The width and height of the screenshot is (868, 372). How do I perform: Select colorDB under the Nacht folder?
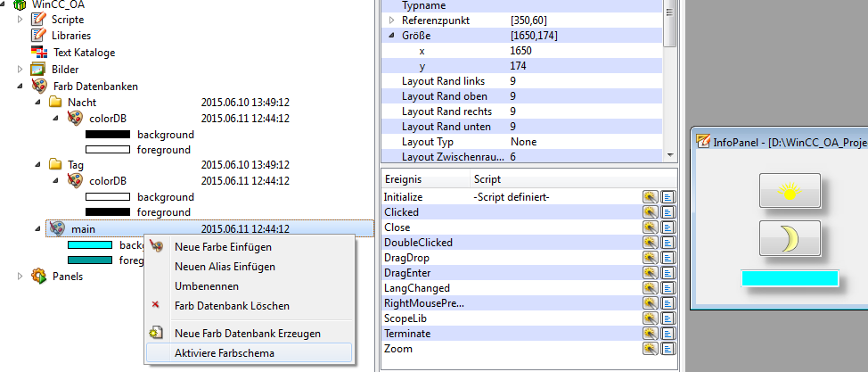coord(108,118)
